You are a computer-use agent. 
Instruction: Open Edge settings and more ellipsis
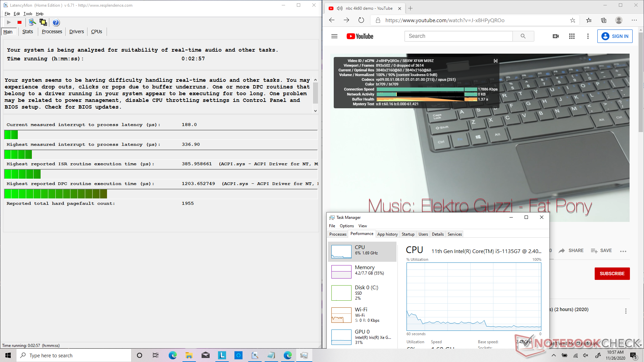click(x=634, y=20)
